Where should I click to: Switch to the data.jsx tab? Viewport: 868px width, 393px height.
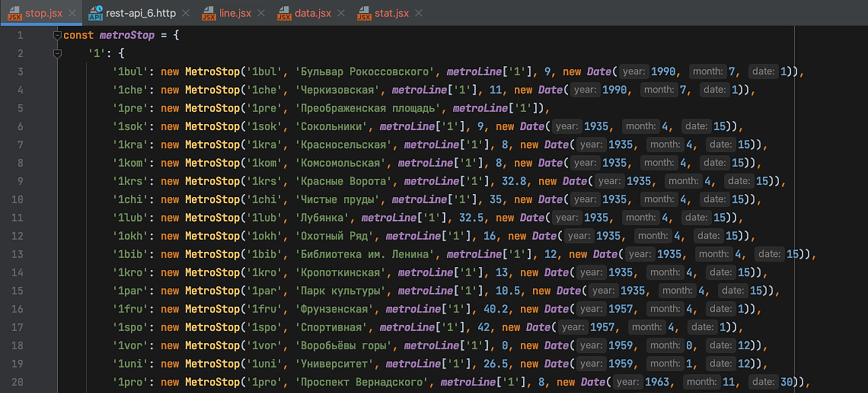313,13
